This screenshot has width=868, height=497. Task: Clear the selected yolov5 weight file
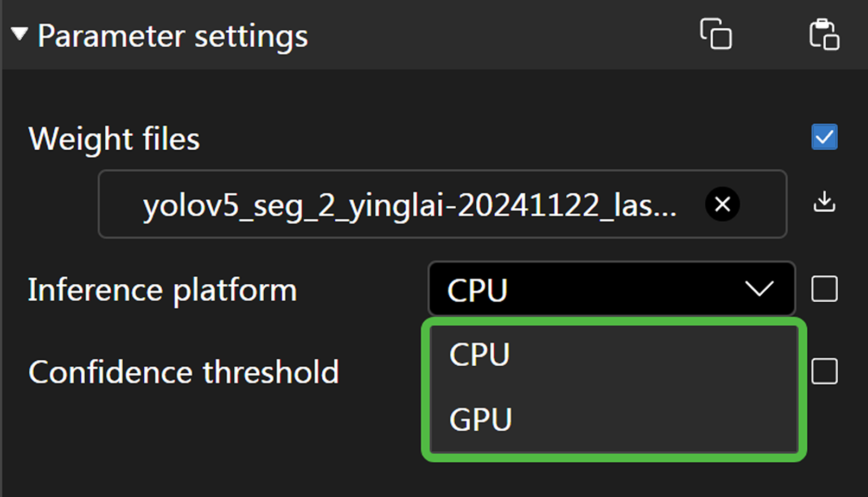point(722,205)
